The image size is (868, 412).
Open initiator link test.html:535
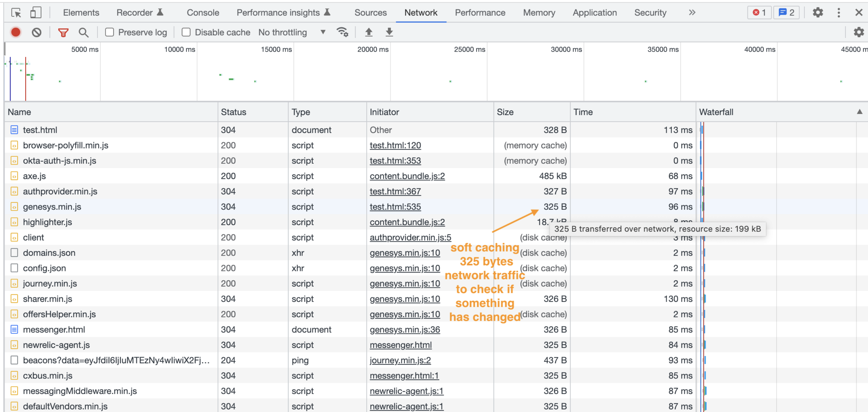pyautogui.click(x=395, y=207)
